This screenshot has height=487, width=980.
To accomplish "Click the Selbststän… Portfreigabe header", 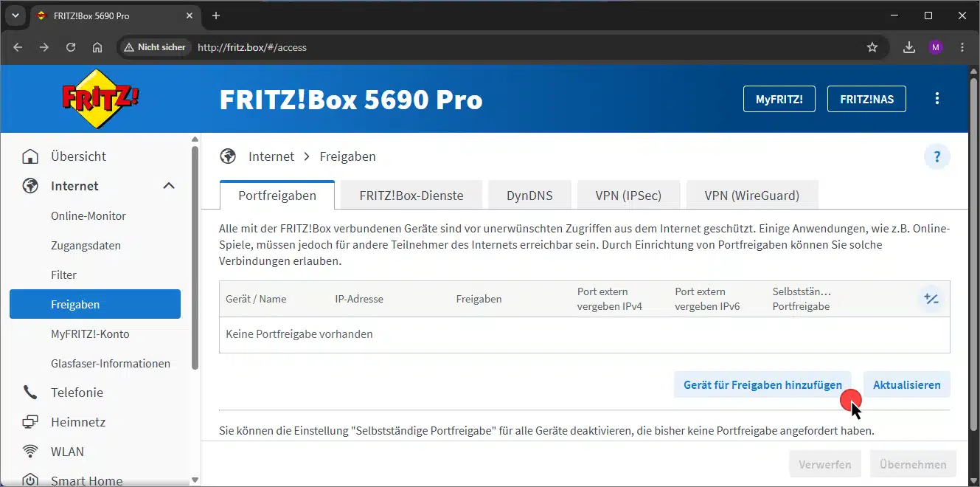I will (802, 299).
